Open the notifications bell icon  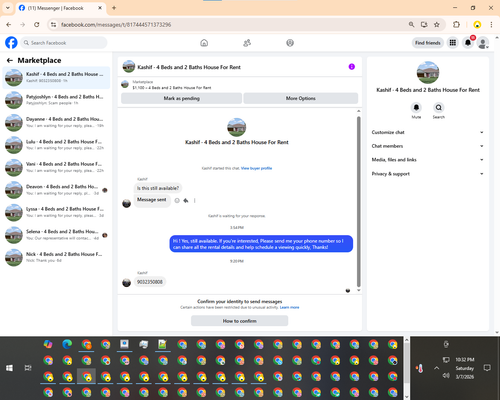click(468, 43)
